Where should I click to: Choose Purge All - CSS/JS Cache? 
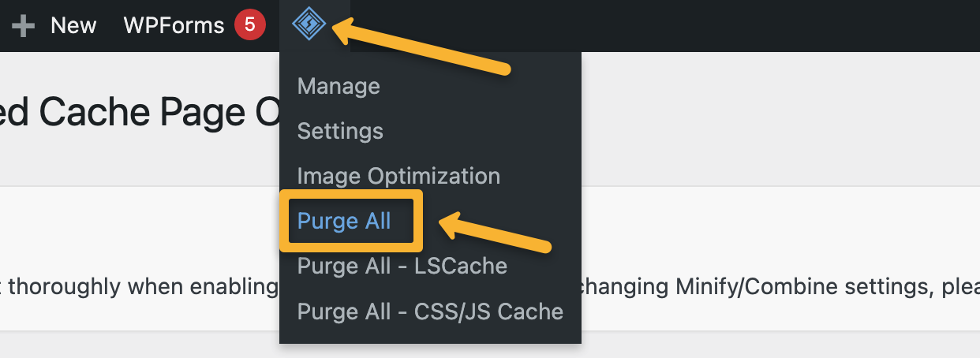pyautogui.click(x=430, y=311)
